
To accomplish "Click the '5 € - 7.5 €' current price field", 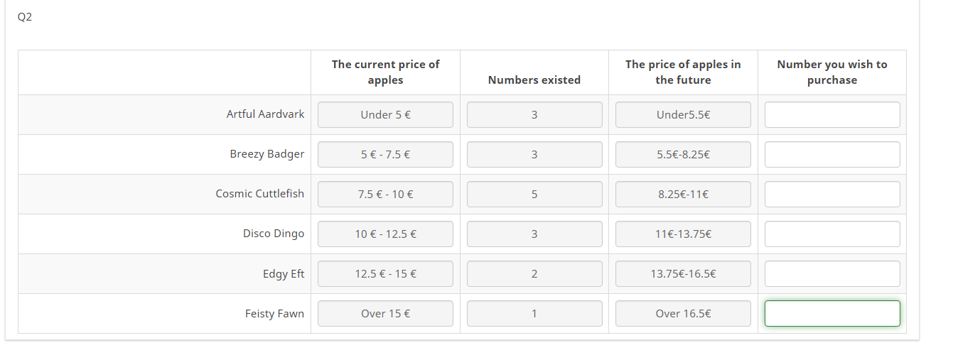I will pyautogui.click(x=385, y=155).
